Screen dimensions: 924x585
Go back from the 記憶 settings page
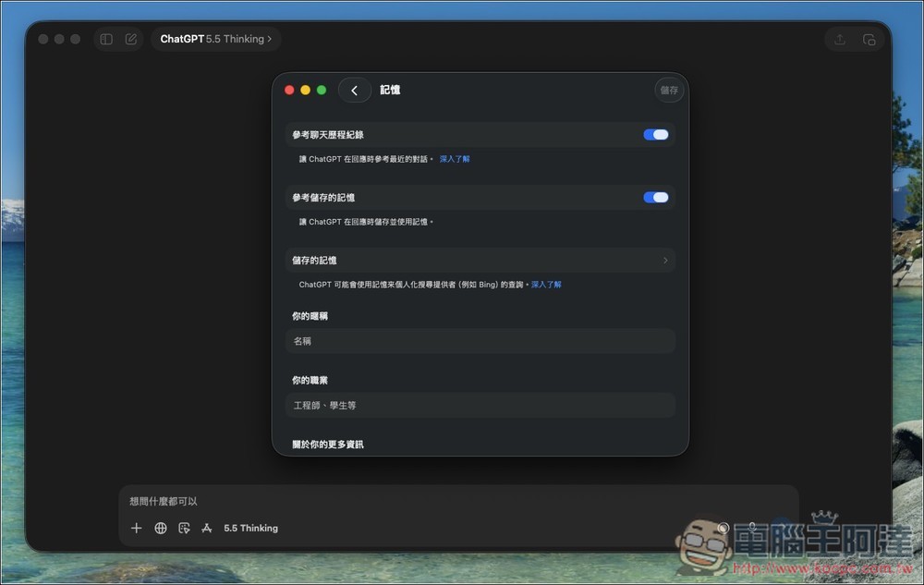click(x=354, y=91)
